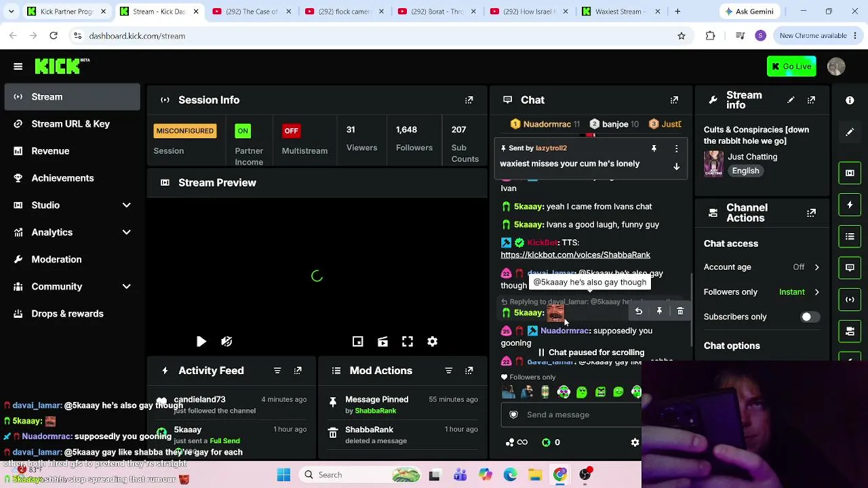
Task: Toggle Stream Preview widget in right sidebar
Action: [x=850, y=173]
